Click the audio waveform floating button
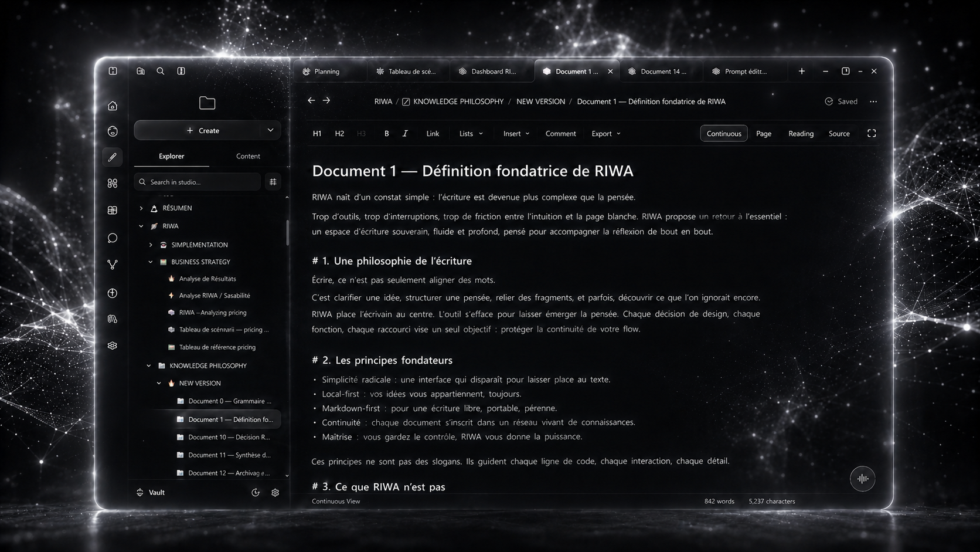This screenshot has height=552, width=980. pyautogui.click(x=862, y=479)
